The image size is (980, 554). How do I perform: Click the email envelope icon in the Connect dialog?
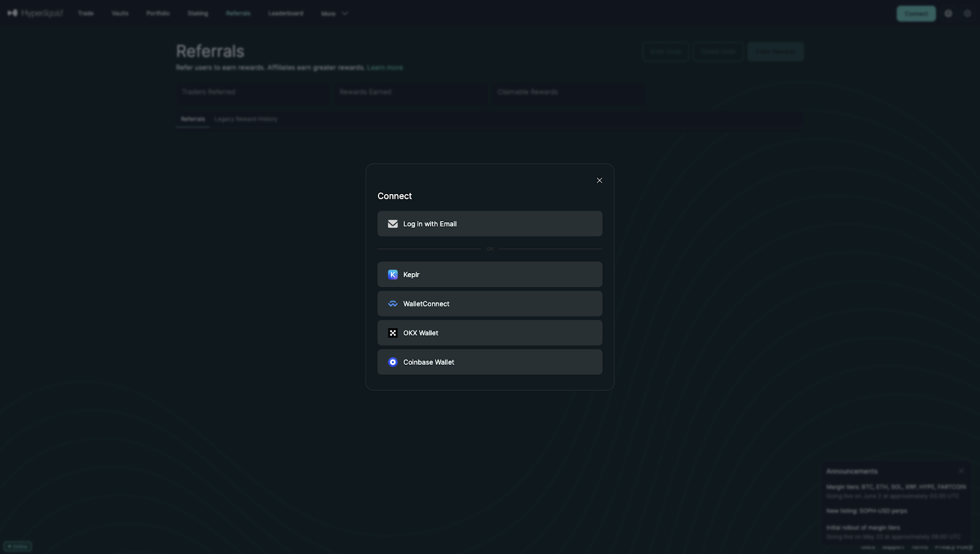coord(392,223)
